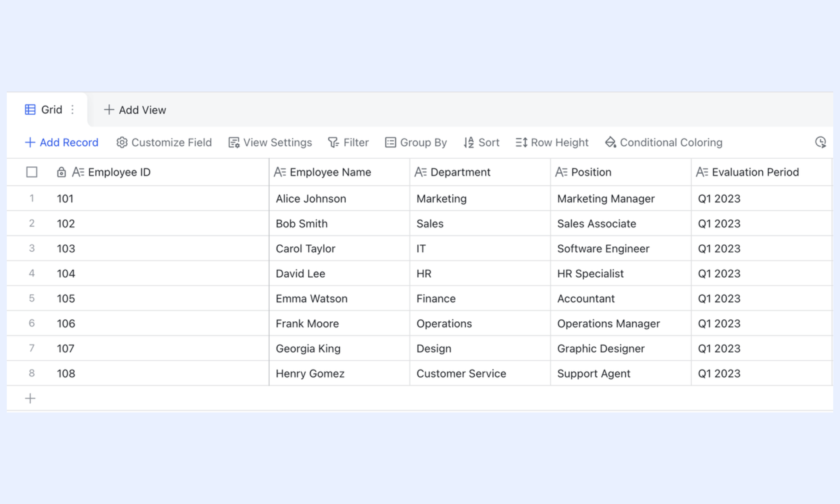Click the Georgia King name cell
Viewport: 840px width, 504px height.
pos(339,348)
